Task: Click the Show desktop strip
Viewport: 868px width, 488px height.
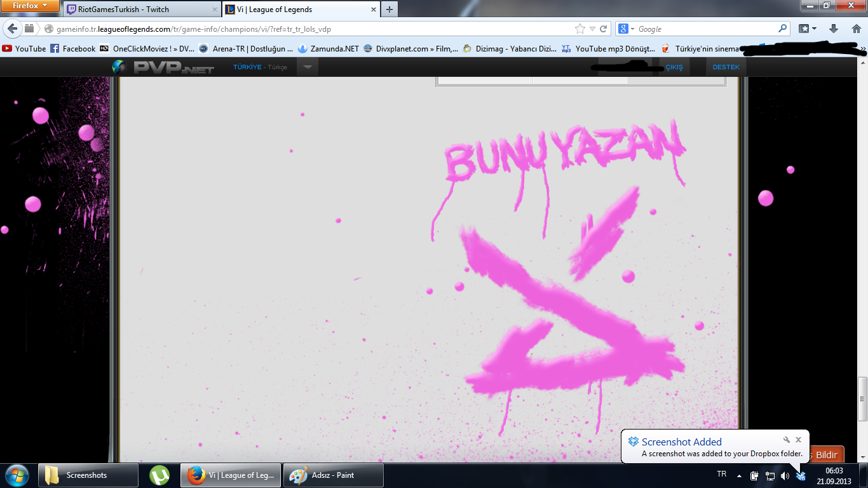Action: pos(864,475)
